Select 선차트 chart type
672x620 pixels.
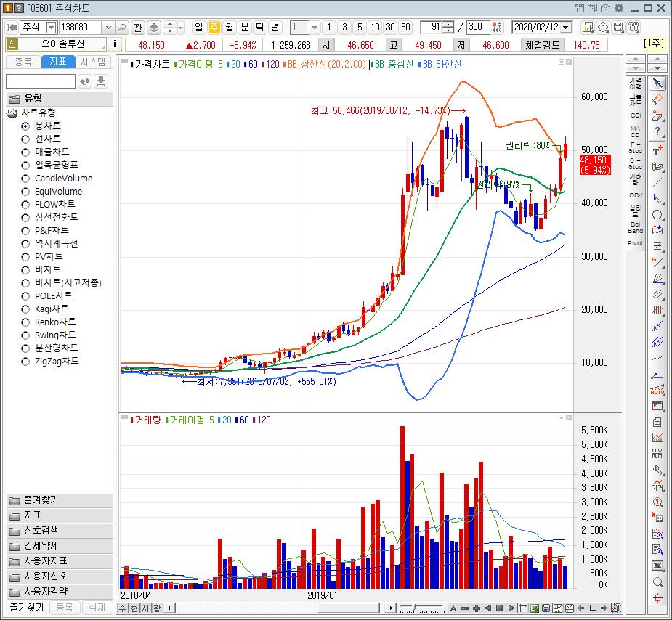pos(42,139)
